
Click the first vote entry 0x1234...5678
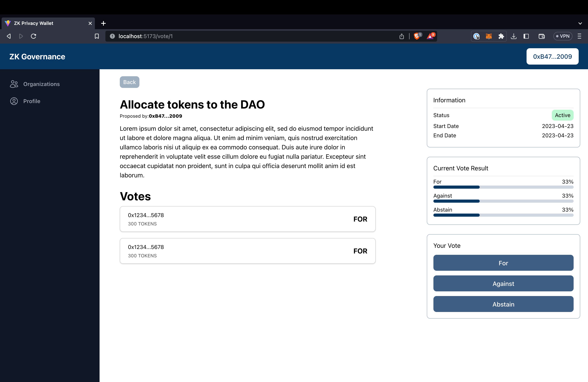click(247, 219)
